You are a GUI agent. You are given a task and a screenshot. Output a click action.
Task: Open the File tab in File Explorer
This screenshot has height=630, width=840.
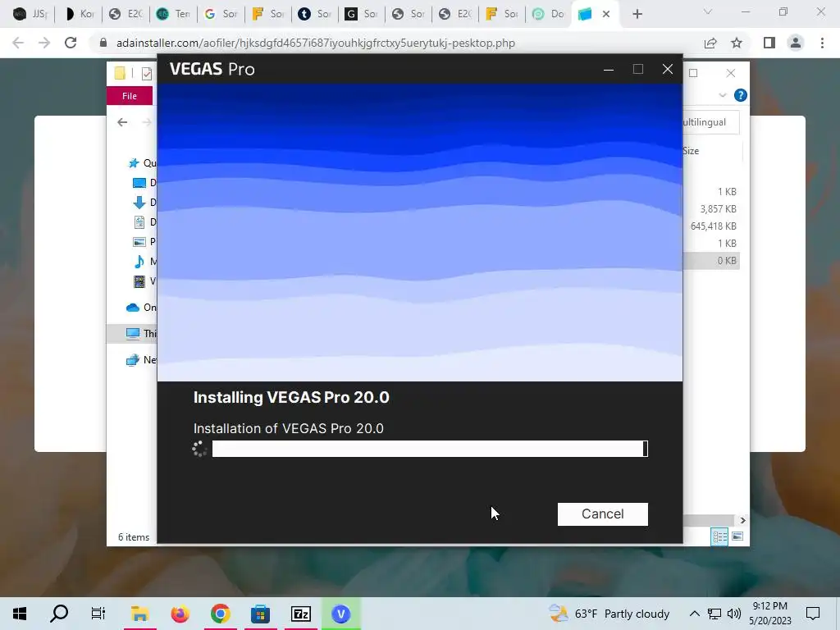click(x=130, y=96)
